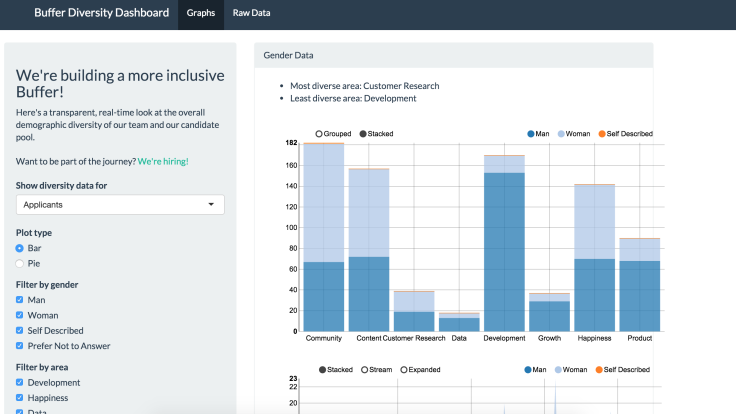The height and width of the screenshot is (414, 736).
Task: Click Least diverse area: Development text
Action: pos(353,99)
